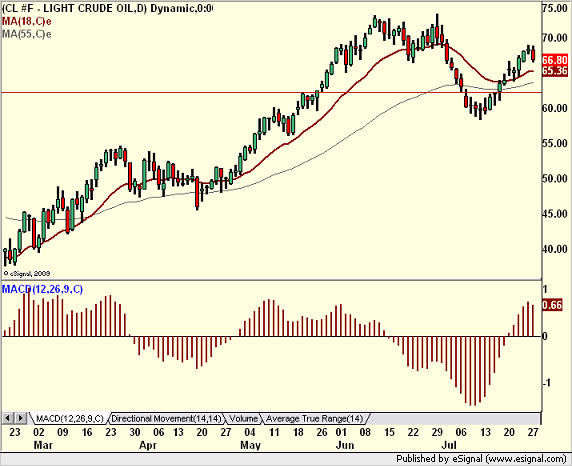Open the Volume indicator tab

point(244,419)
